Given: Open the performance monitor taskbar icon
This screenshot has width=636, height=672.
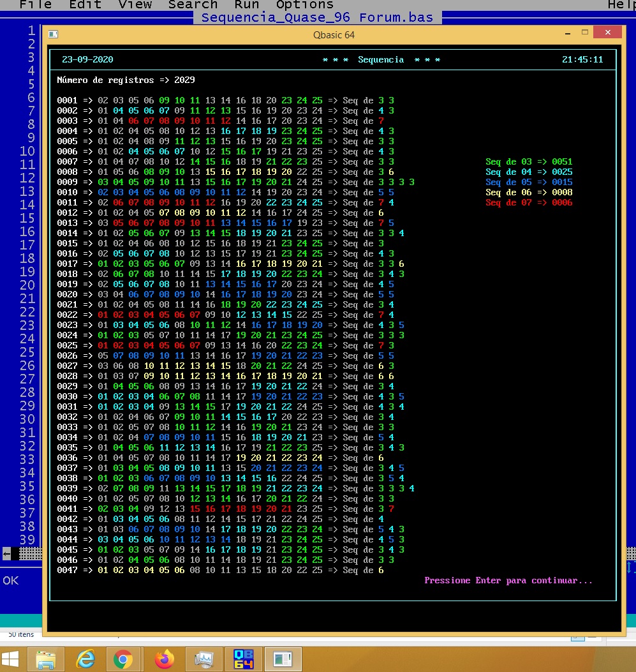Looking at the screenshot, I should click(203, 659).
